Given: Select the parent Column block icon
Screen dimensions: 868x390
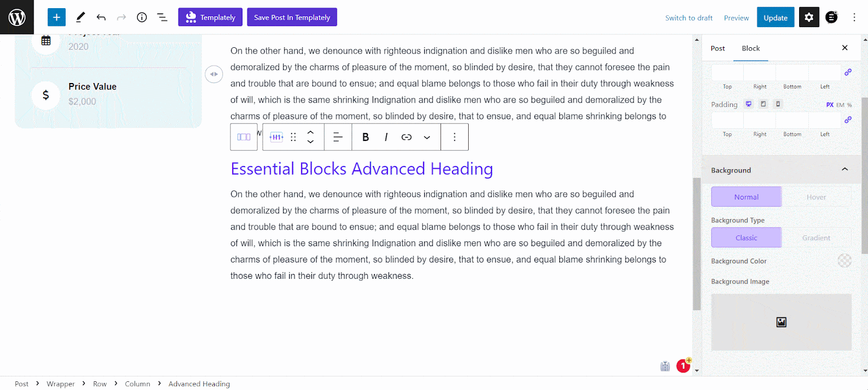Looking at the screenshot, I should 244,137.
